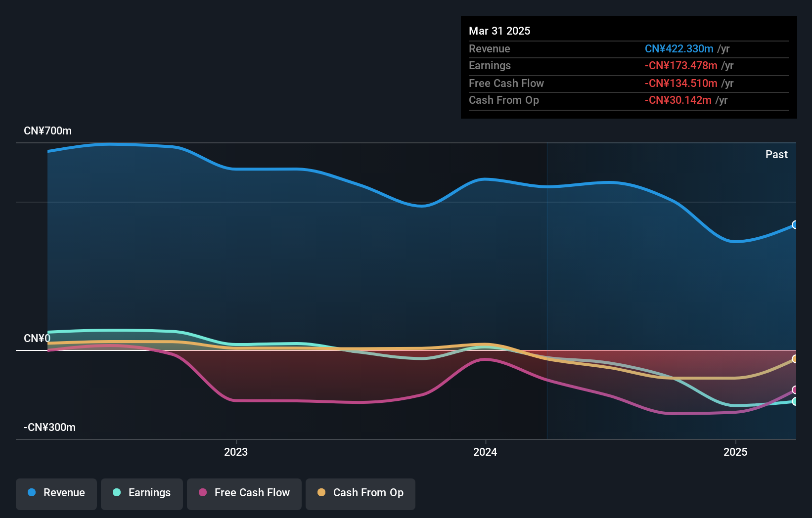Select the Earnings end-point marker on chart
This screenshot has height=518, width=812.
click(795, 401)
